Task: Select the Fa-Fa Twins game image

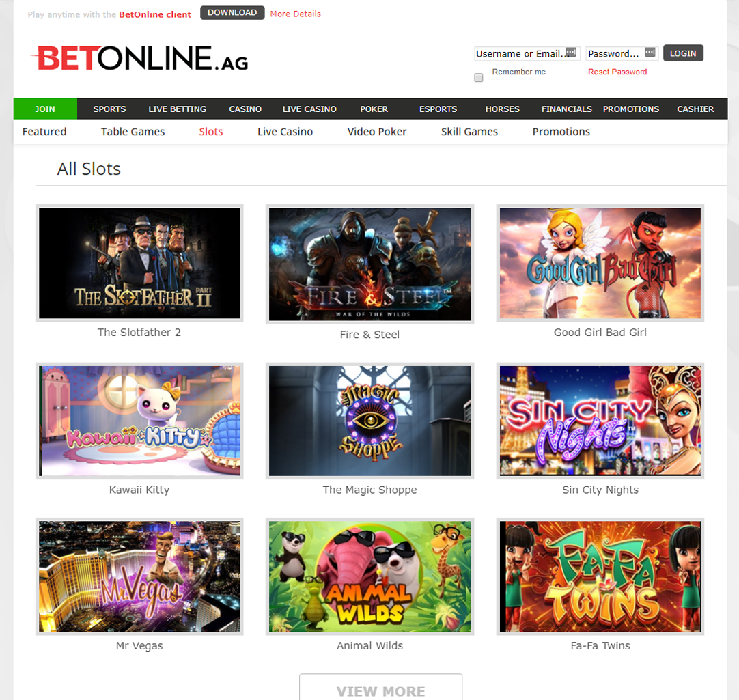Action: point(600,576)
